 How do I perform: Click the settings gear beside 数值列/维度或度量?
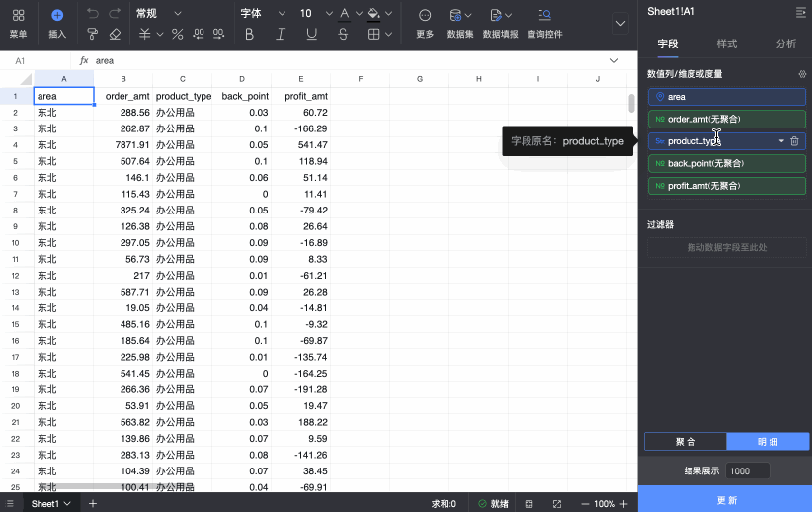pyautogui.click(x=802, y=74)
